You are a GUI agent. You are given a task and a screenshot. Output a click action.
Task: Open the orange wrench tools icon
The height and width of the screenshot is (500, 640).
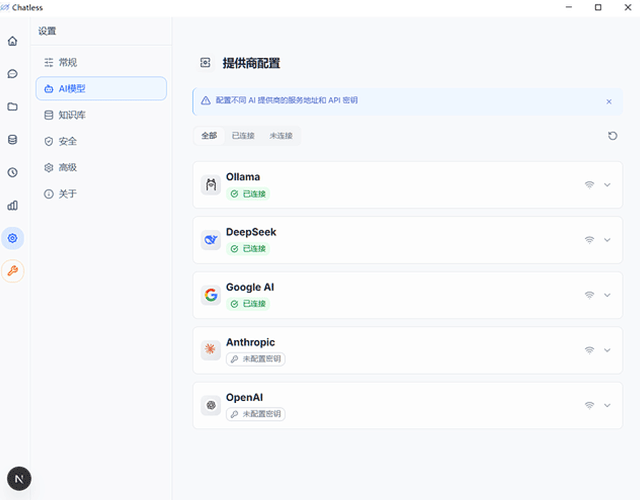coord(13,271)
